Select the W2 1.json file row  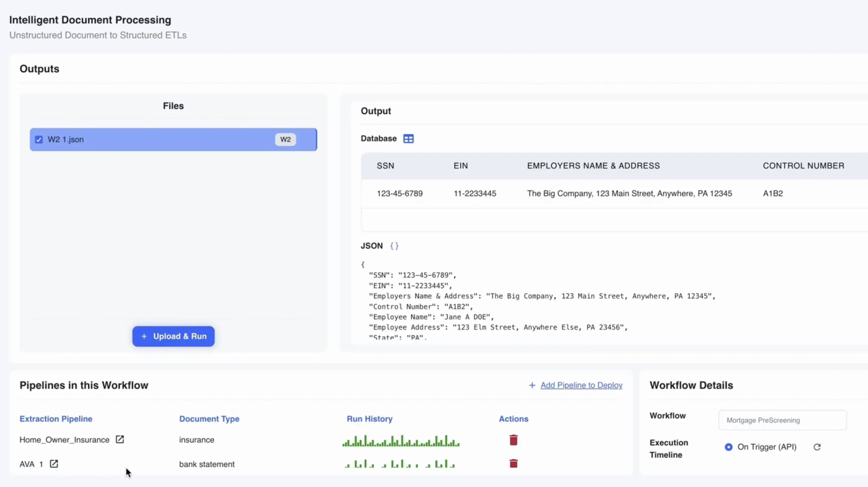(x=173, y=139)
